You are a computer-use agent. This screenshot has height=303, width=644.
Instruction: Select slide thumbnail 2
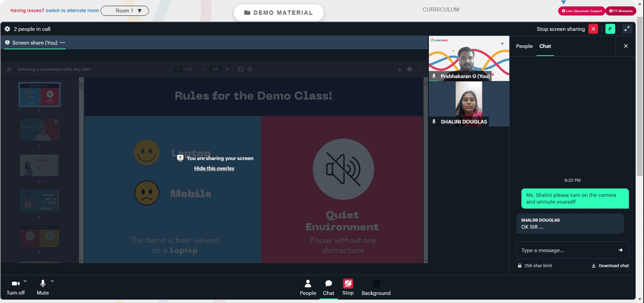(39, 130)
